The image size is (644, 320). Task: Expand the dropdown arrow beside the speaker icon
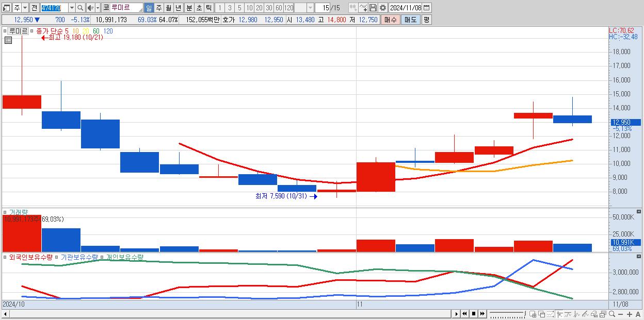pos(98,8)
